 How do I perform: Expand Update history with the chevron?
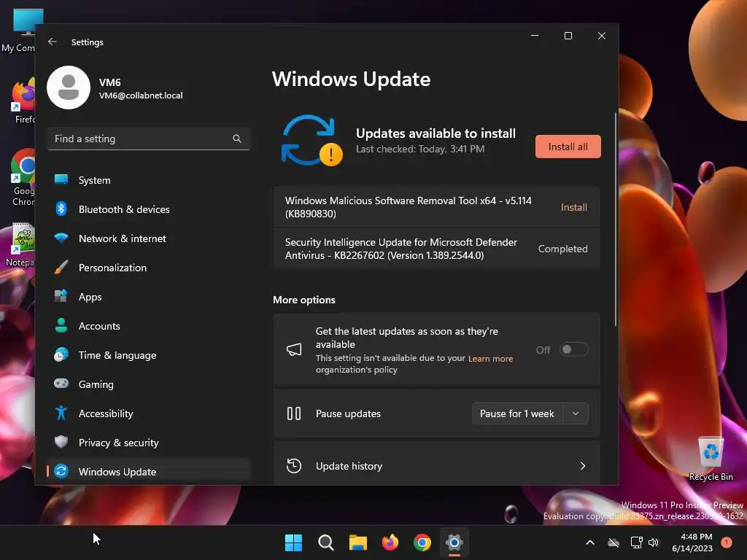pos(583,466)
